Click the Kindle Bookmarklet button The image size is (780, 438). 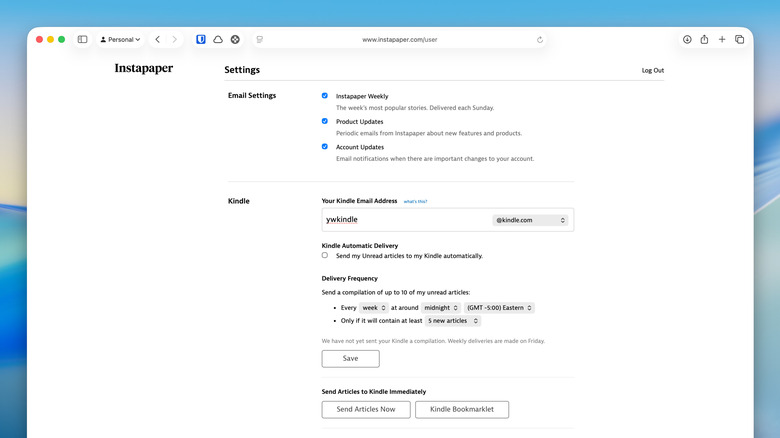pyautogui.click(x=461, y=409)
